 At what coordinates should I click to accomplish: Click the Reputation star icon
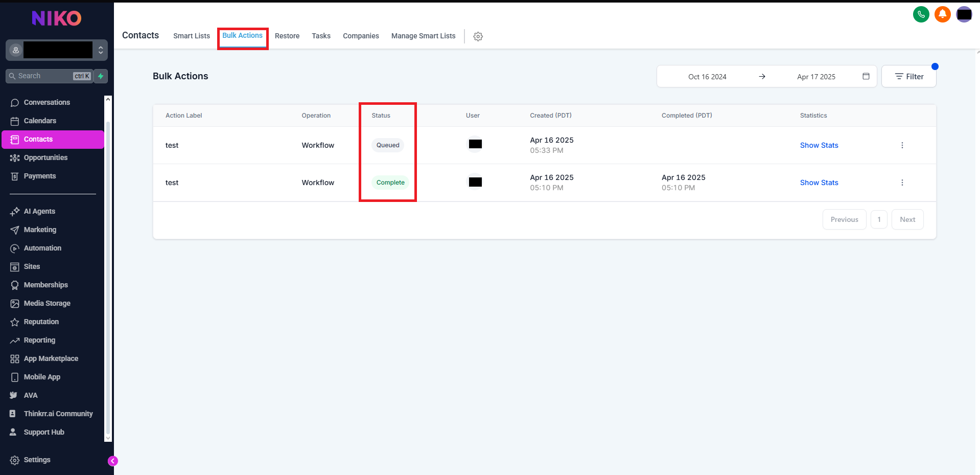15,322
